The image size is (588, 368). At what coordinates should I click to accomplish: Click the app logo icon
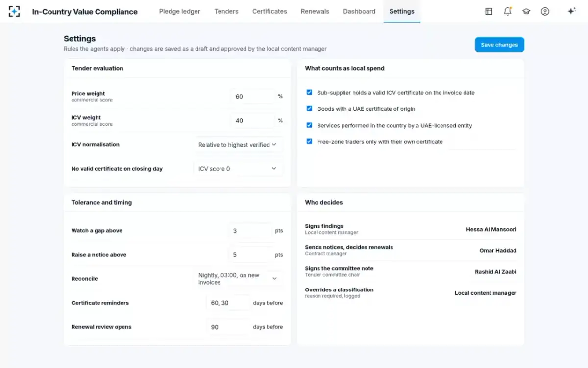pyautogui.click(x=14, y=11)
